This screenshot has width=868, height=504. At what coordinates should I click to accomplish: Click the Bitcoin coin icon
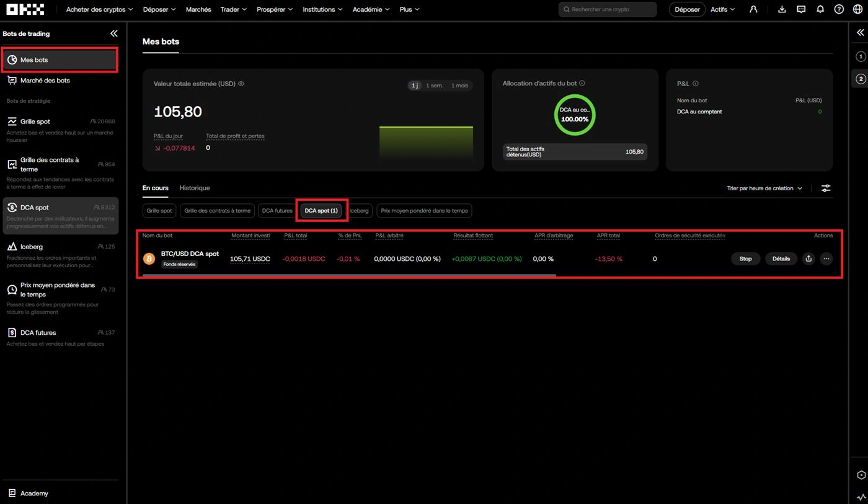[x=149, y=259]
